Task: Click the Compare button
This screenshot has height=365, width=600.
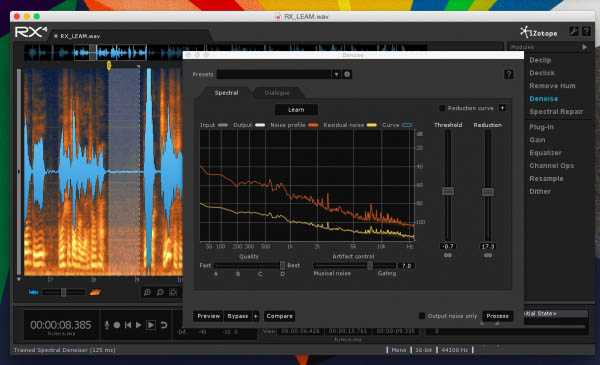Action: point(279,316)
